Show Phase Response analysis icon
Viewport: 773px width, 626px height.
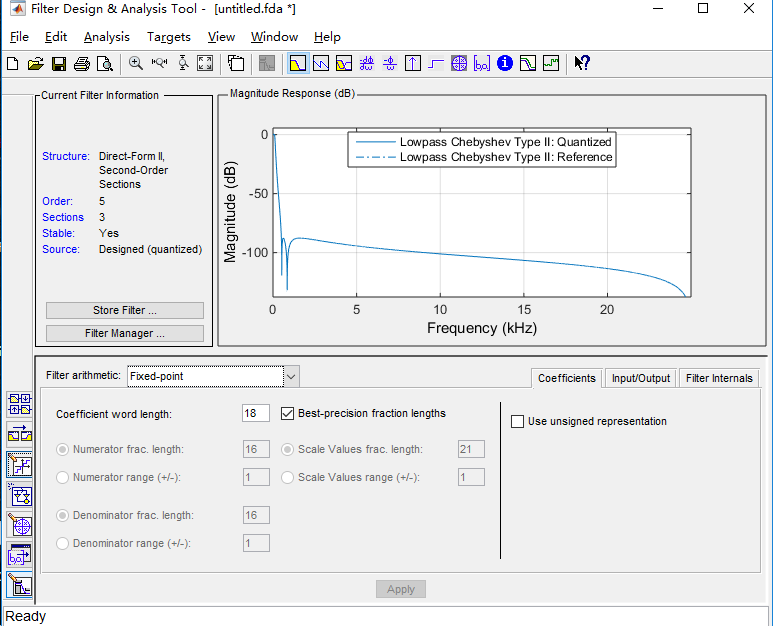coord(321,63)
